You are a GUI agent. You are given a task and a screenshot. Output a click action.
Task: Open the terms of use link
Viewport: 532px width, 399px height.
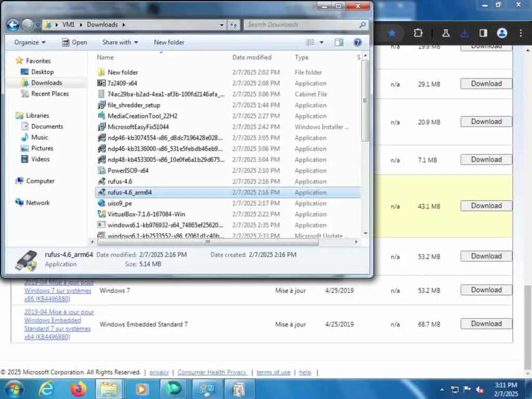(x=273, y=372)
